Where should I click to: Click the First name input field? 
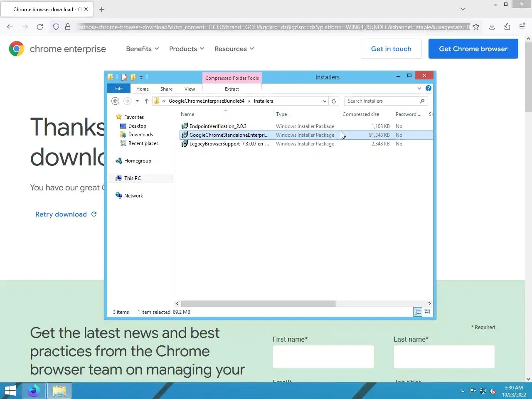tap(323, 357)
